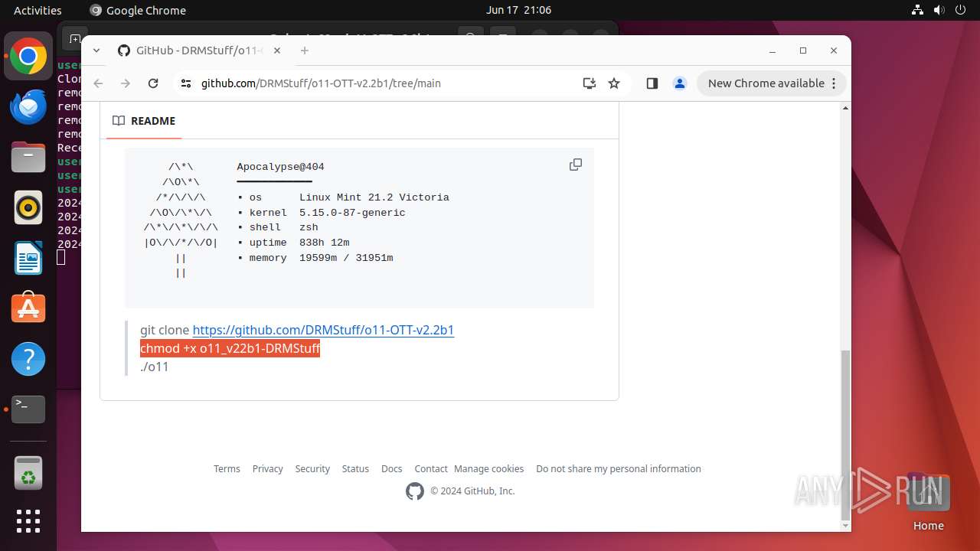
Task: Open the volume icon in top bar
Action: click(939, 10)
